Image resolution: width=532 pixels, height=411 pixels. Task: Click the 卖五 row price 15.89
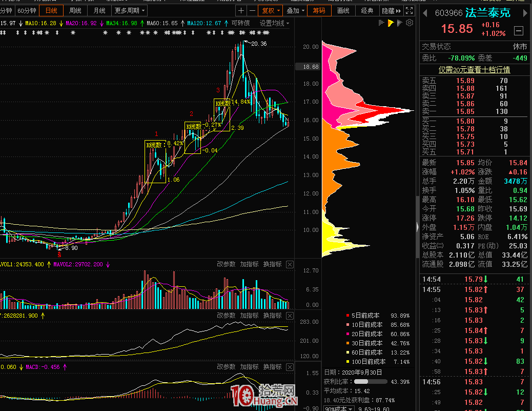[465, 81]
